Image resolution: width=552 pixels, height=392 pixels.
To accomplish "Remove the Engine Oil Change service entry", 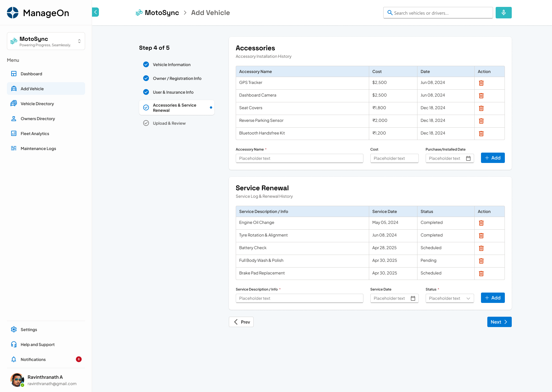I will 481,223.
